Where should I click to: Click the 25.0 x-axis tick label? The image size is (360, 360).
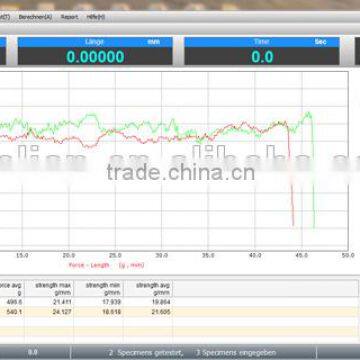coord(115,255)
